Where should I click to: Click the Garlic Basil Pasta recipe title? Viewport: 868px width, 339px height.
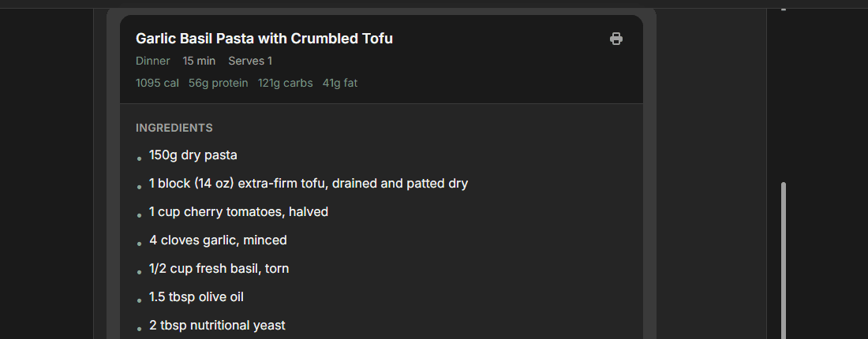click(264, 39)
